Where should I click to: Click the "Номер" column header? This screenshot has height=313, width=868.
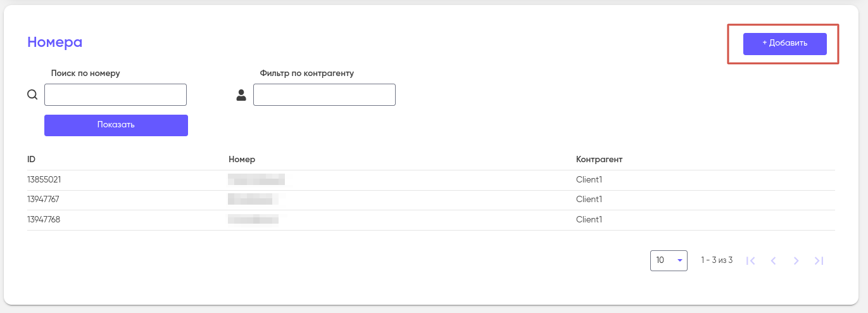242,159
